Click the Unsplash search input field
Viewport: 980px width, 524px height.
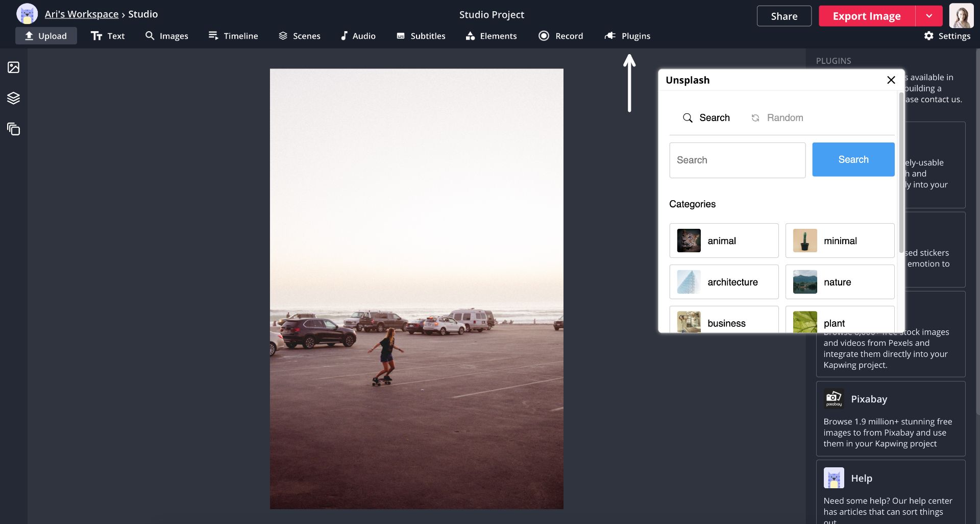click(x=737, y=160)
